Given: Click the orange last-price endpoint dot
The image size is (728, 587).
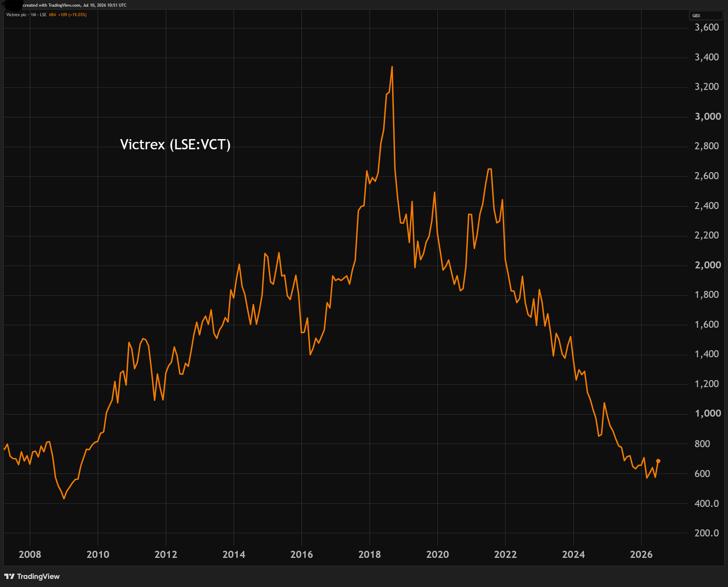Looking at the screenshot, I should click(x=658, y=461).
